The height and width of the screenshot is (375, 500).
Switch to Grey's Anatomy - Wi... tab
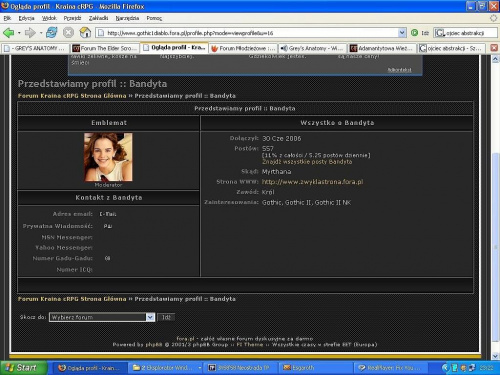tap(312, 48)
